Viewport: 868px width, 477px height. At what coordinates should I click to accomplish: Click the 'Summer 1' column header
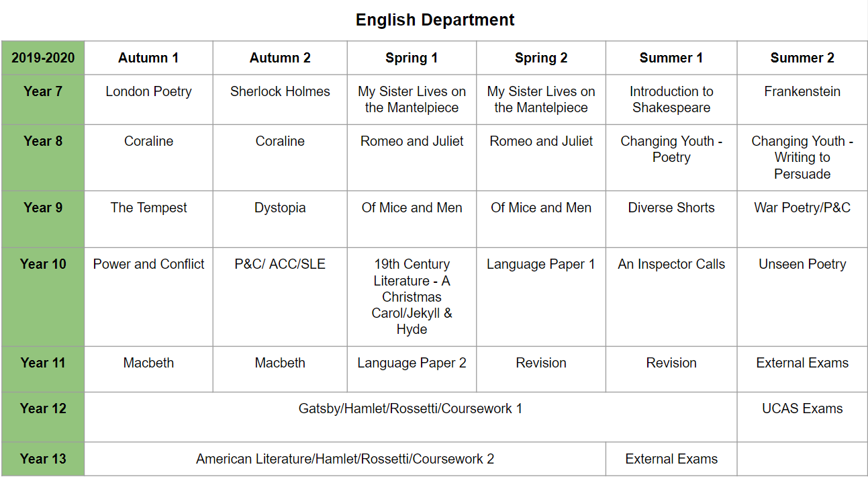coord(671,58)
